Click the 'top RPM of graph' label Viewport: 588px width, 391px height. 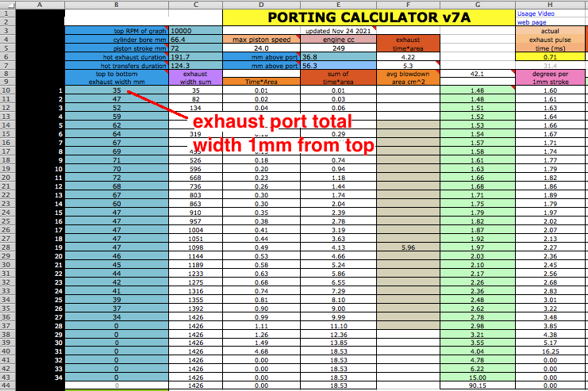117,31
